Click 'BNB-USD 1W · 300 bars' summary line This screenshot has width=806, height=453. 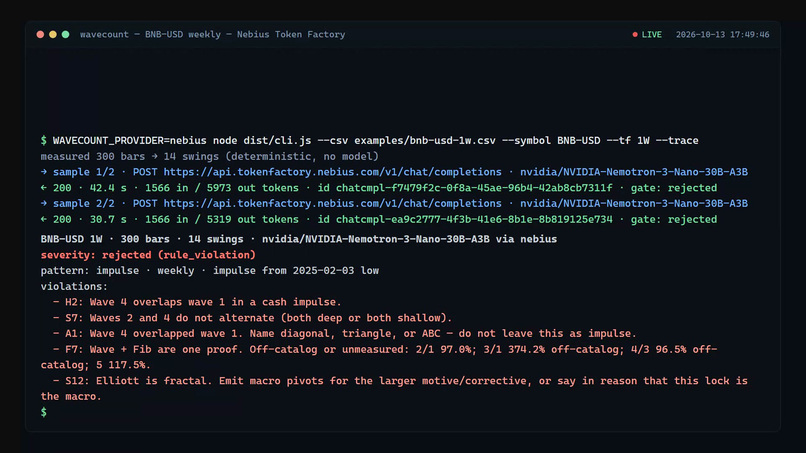(x=299, y=239)
